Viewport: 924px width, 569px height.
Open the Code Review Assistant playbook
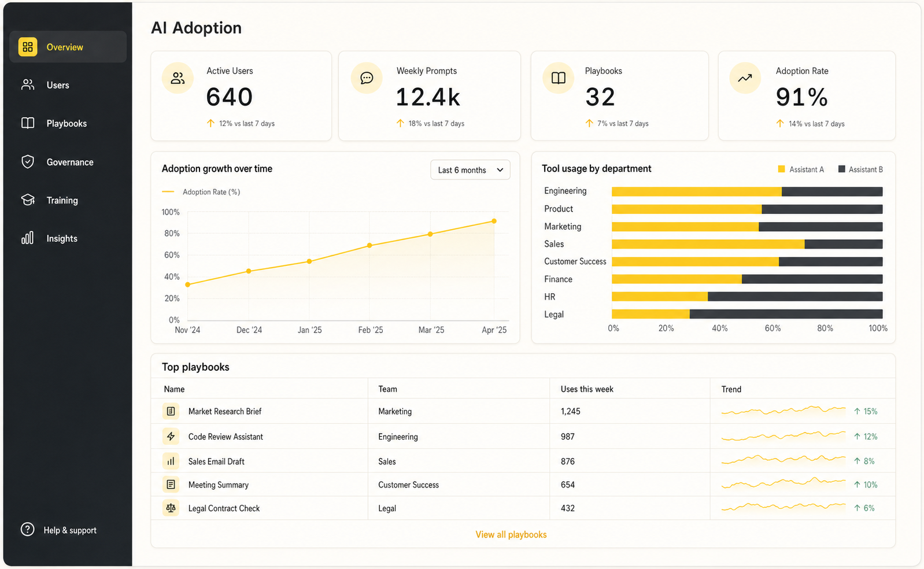click(x=226, y=437)
